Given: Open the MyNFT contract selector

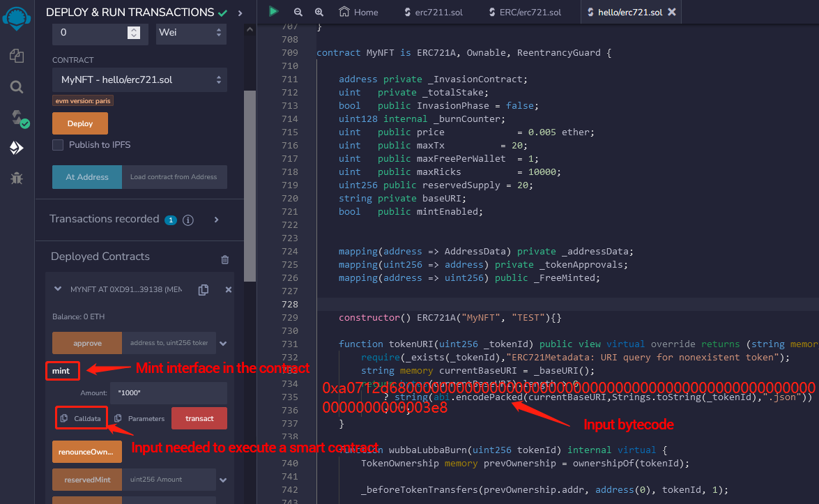Looking at the screenshot, I should coord(139,80).
